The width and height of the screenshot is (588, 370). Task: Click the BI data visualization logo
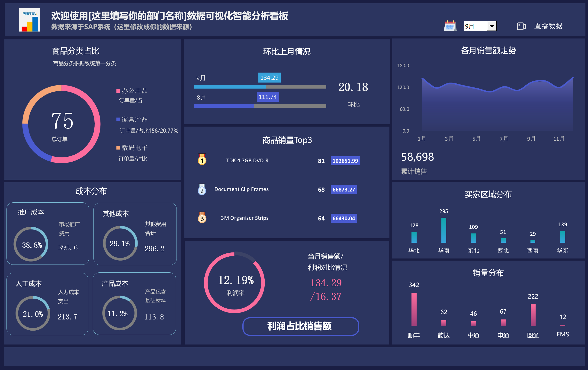point(29,20)
